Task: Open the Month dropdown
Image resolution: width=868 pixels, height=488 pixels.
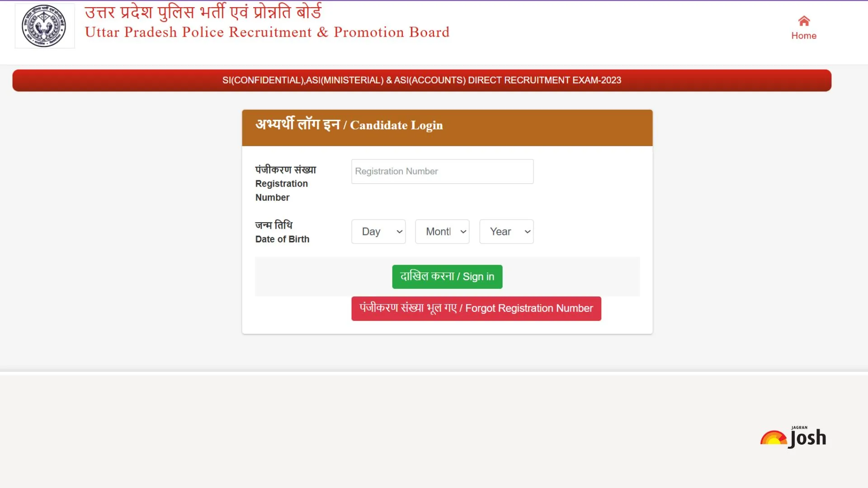Action: tap(442, 232)
